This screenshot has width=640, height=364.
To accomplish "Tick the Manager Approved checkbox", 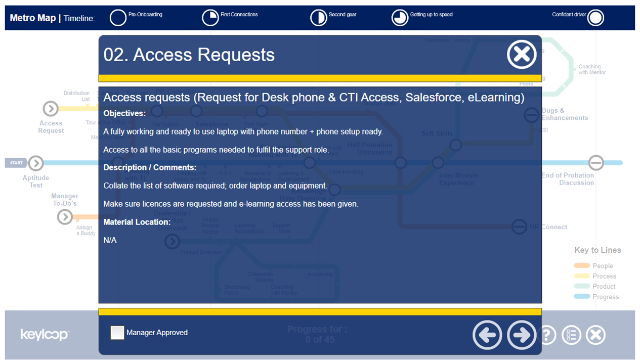I will pos(117,333).
